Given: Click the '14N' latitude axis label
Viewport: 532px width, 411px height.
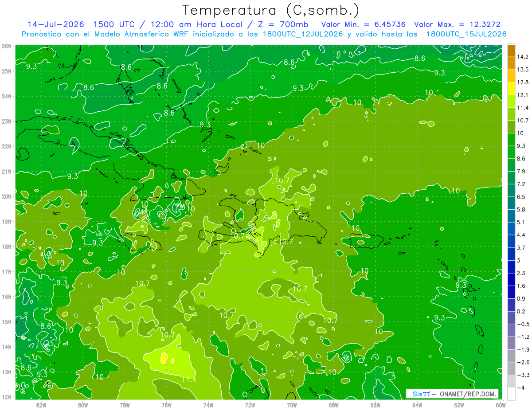Looking at the screenshot, I should tap(6, 347).
